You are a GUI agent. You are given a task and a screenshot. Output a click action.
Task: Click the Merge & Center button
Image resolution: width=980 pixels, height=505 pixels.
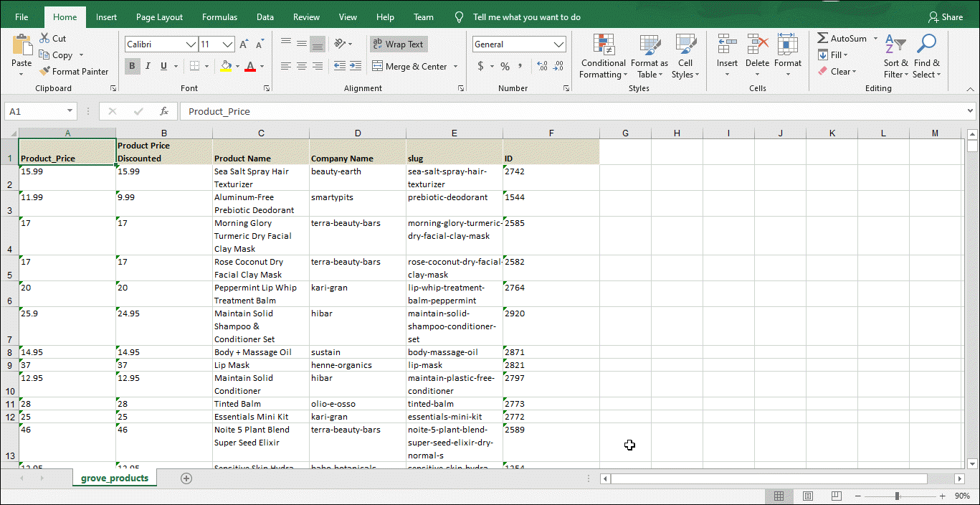point(409,67)
